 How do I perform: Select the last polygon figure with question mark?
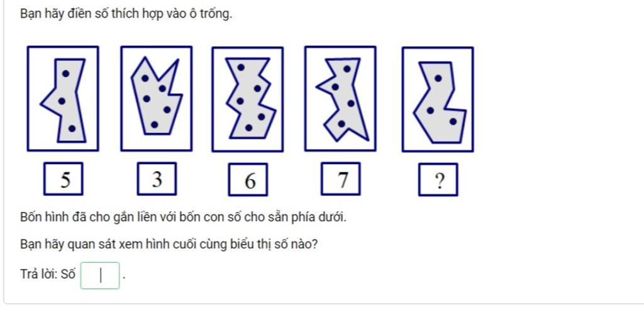(x=438, y=99)
